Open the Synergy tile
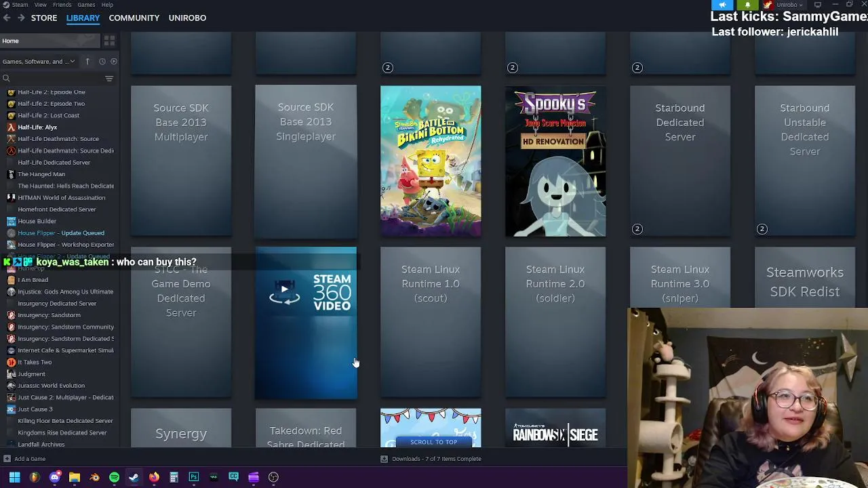The image size is (868, 488). 181,428
